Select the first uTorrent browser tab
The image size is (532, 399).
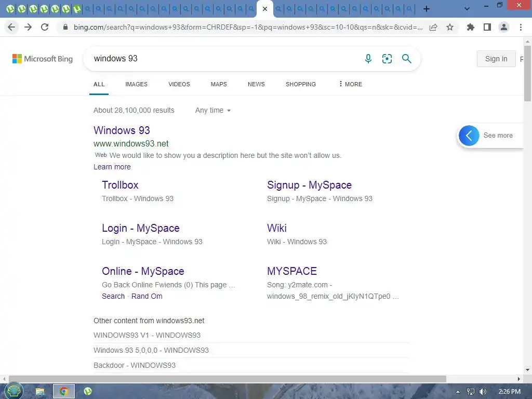coord(10,9)
